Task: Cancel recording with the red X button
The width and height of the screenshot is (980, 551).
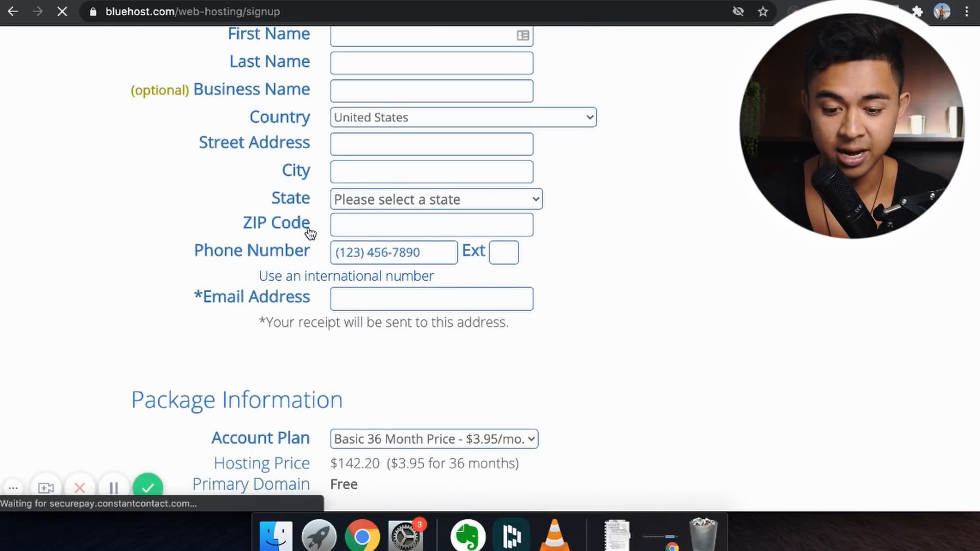Action: 80,488
